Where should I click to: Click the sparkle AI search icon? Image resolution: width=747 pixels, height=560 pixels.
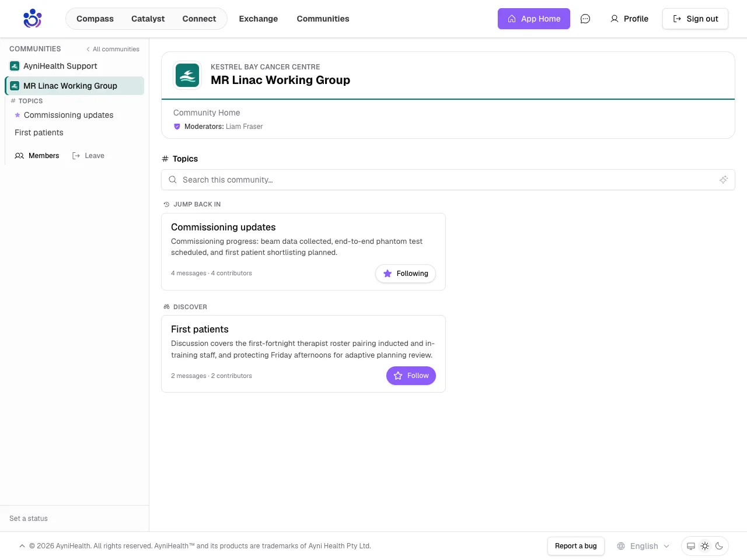click(724, 180)
